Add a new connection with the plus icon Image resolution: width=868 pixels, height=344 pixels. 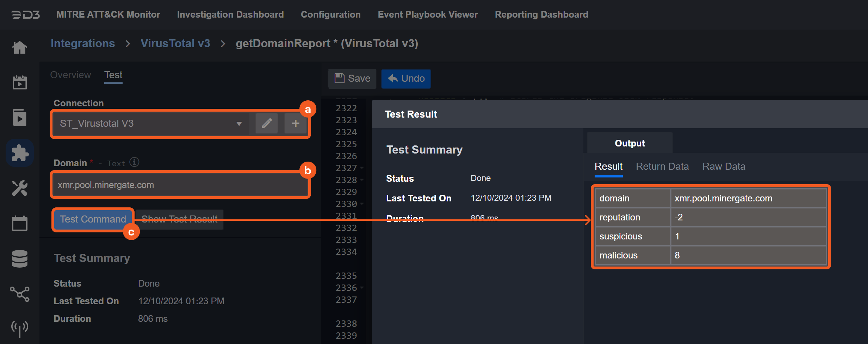[296, 123]
